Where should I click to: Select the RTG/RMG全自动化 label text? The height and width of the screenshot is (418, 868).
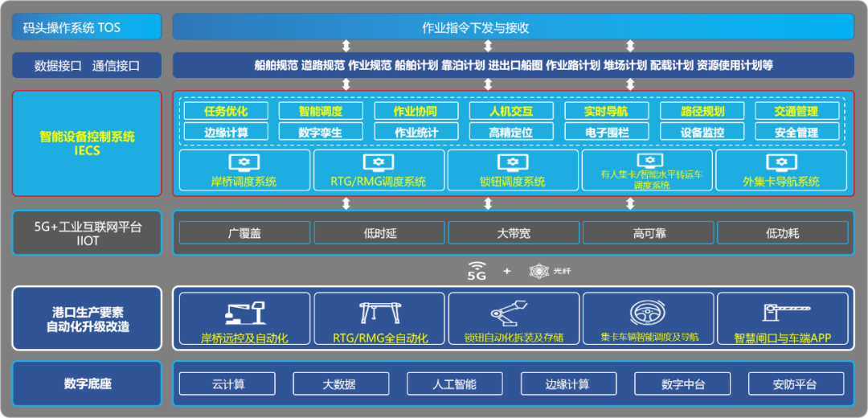[380, 338]
